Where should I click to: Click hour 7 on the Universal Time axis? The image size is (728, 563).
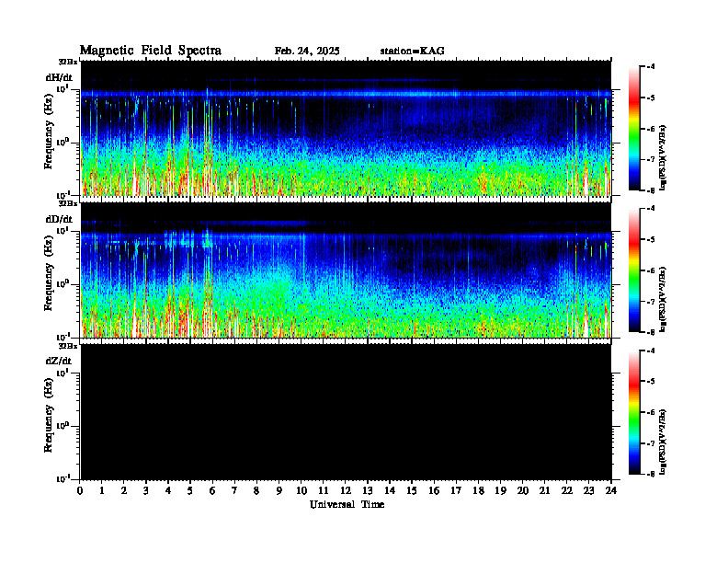coord(234,491)
